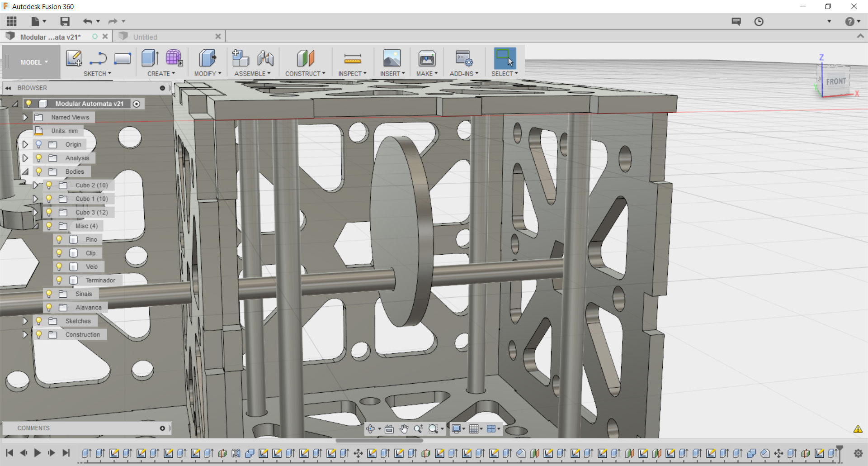This screenshot has height=466, width=868.
Task: Activate the Extrude tool icon
Action: click(x=150, y=58)
